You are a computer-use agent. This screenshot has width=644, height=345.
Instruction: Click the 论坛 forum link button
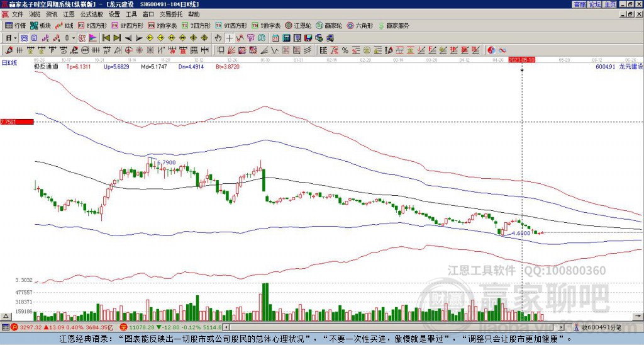[594, 4]
